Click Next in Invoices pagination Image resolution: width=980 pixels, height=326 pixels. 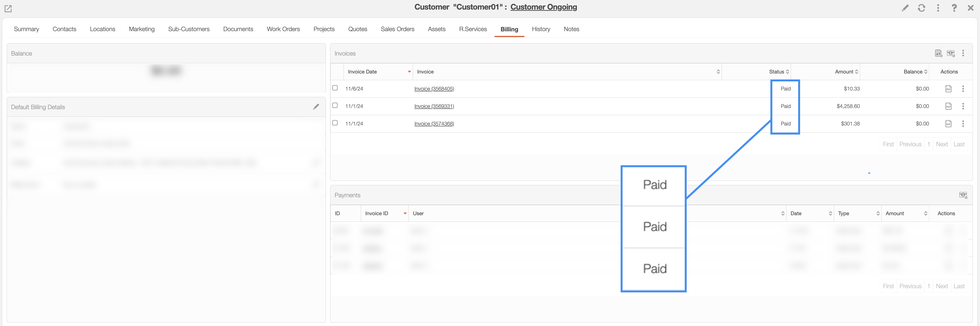(x=941, y=144)
